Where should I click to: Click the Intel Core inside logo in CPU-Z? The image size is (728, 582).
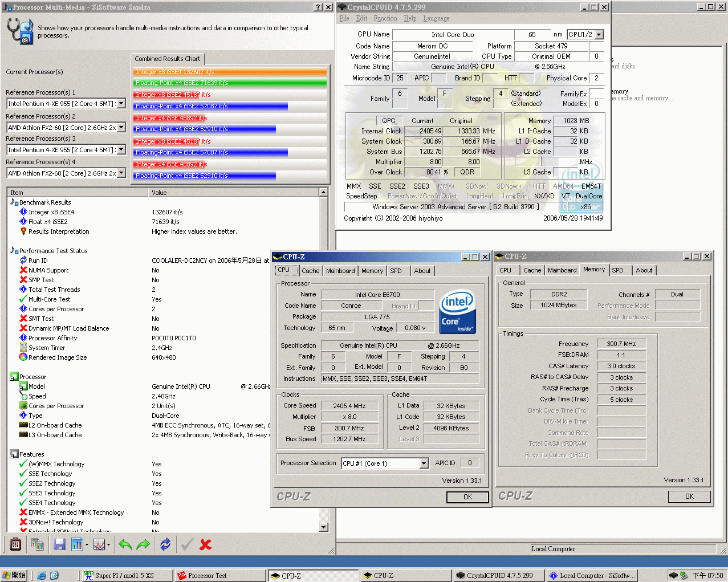(x=457, y=312)
